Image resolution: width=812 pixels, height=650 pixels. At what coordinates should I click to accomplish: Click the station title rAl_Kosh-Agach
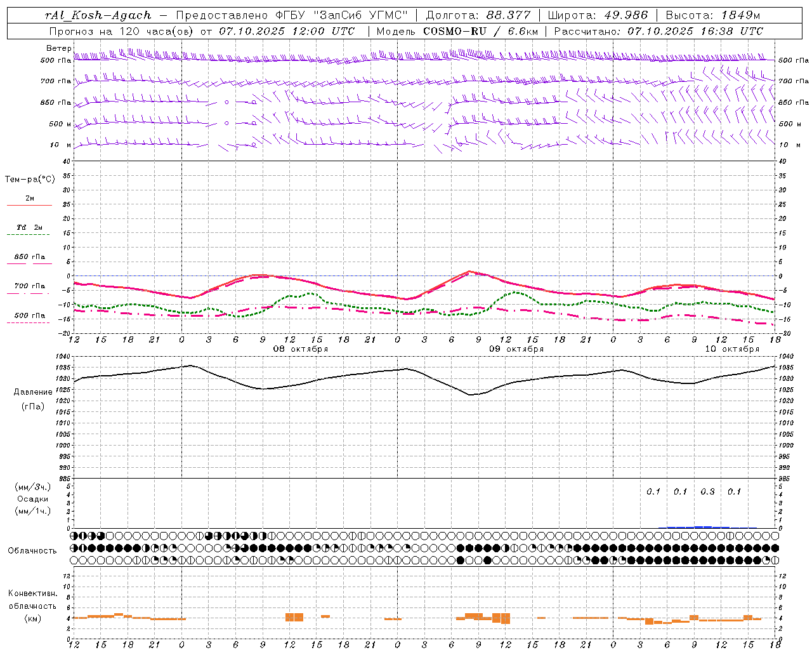click(x=98, y=15)
